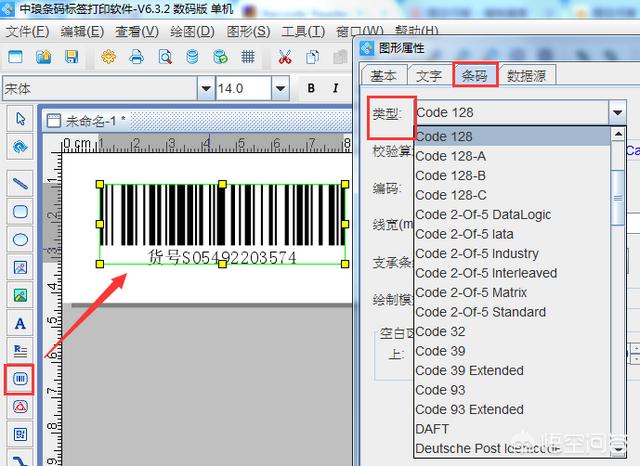Click the type list scrollbar thumb
Screen dimensions: 640x466
coord(618,197)
